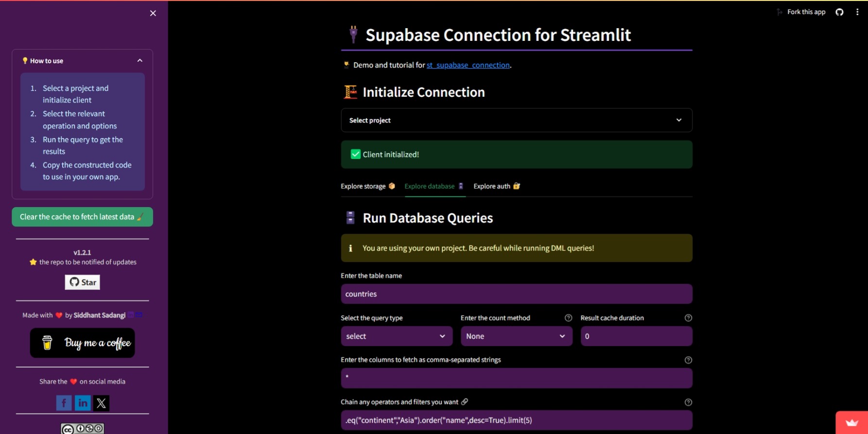
Task: Click the Initialize Connection heading
Action: click(x=424, y=92)
